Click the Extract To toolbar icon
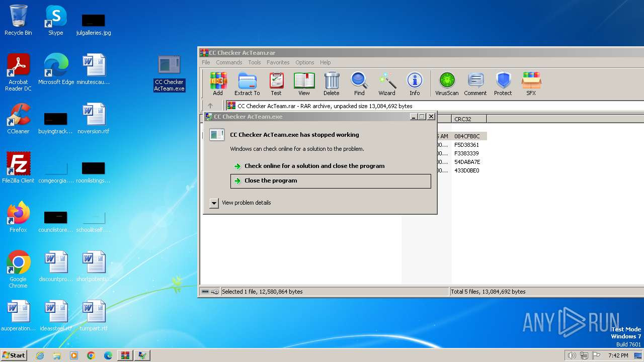 click(247, 83)
